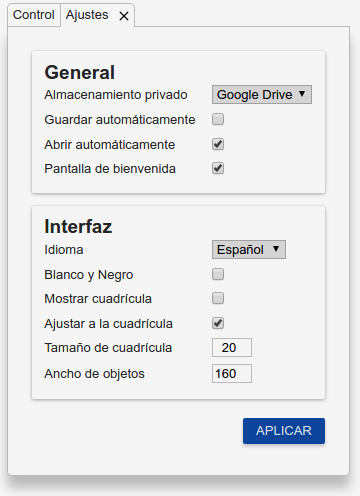
Task: Enable the Guardar automáticamente checkbox
Action: pos(218,119)
